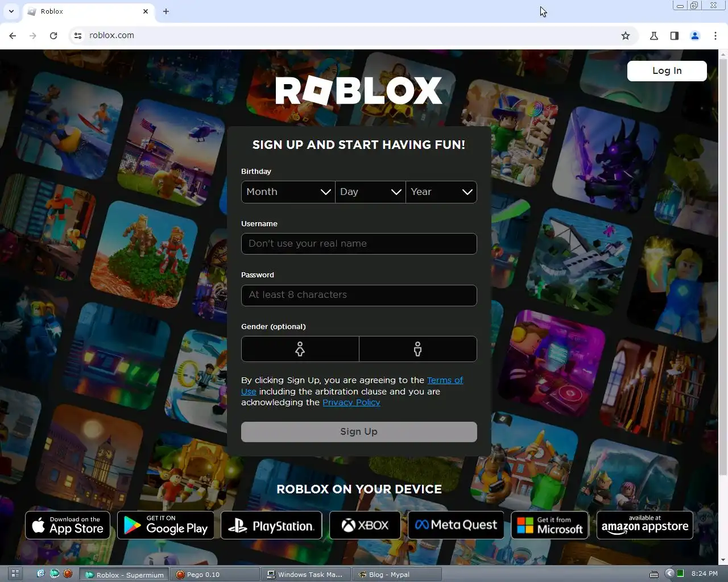Focus the Password input field
The height and width of the screenshot is (582, 728).
(x=359, y=295)
